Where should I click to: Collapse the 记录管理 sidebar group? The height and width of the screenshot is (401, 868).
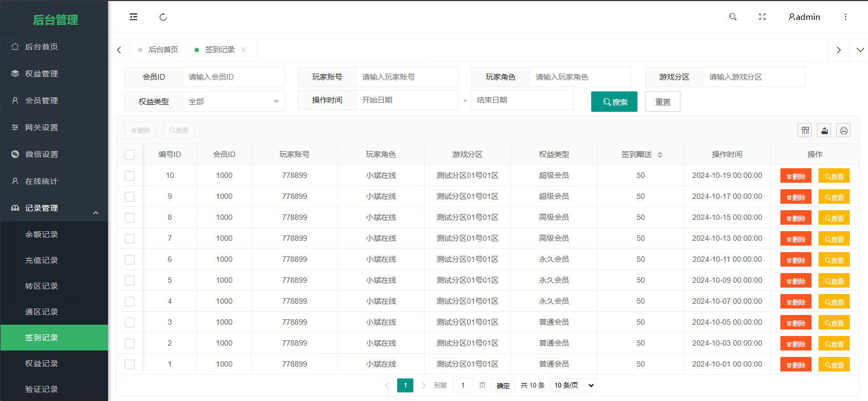[54, 208]
